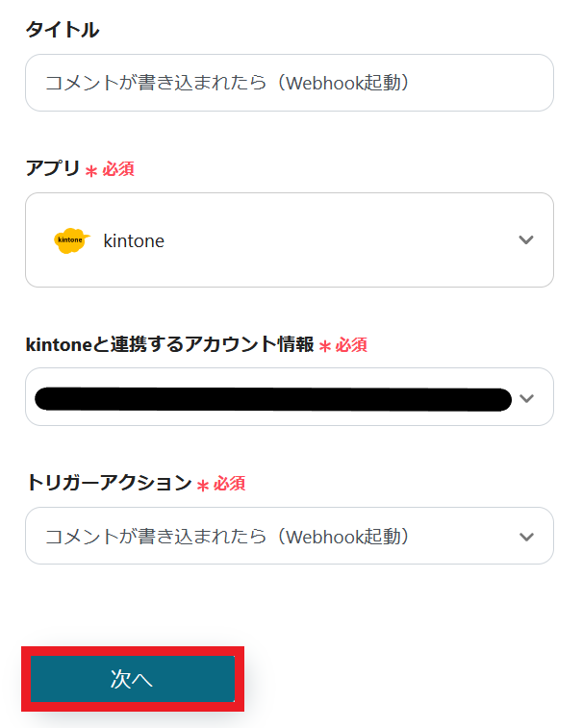Select the kintone app name text

tap(134, 241)
